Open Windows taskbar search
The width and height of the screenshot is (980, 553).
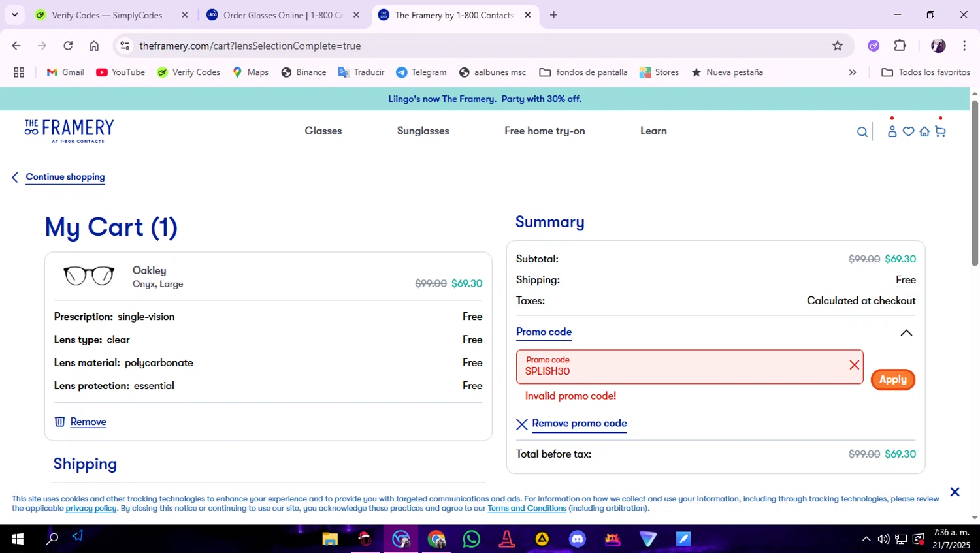pyautogui.click(x=52, y=539)
